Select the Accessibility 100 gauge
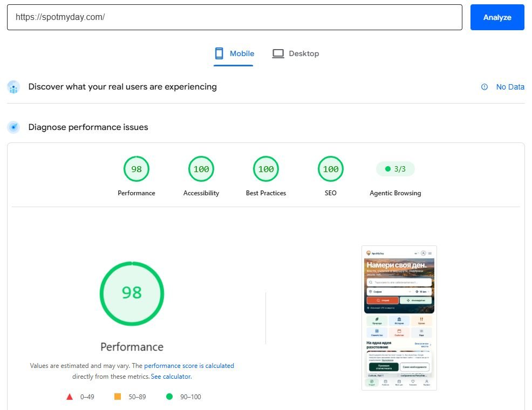 [201, 169]
